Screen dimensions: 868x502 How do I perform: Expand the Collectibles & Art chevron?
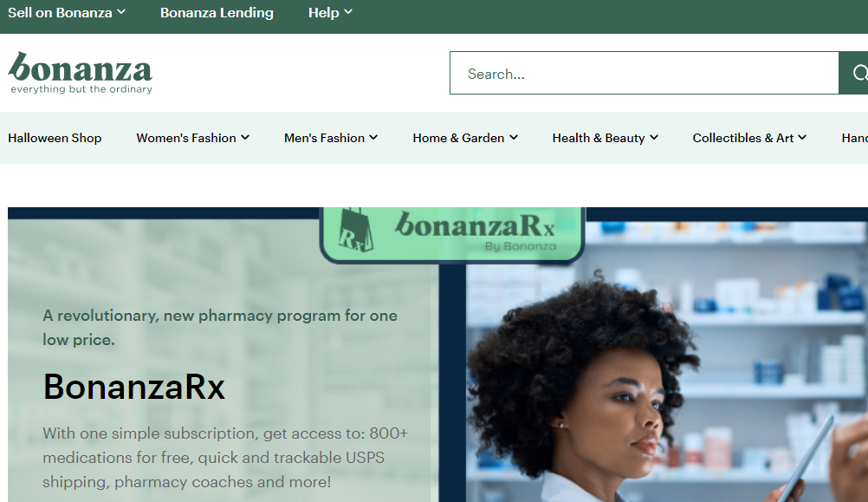click(802, 137)
